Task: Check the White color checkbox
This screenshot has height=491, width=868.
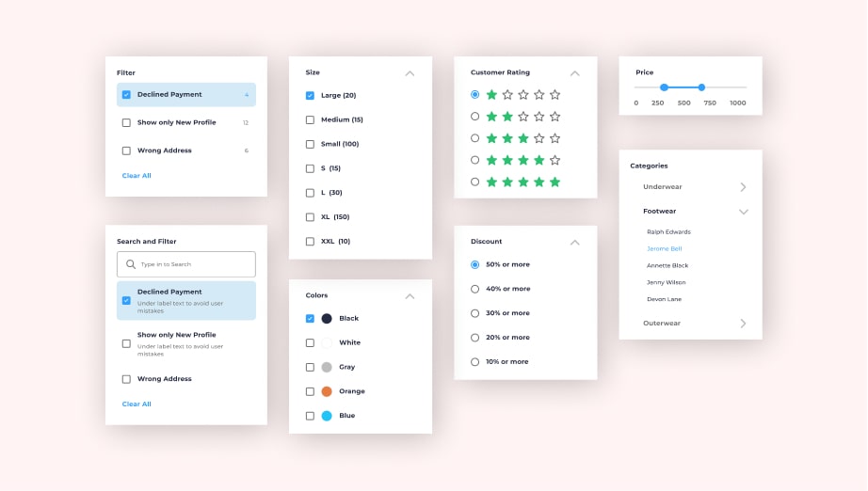Action: (310, 342)
